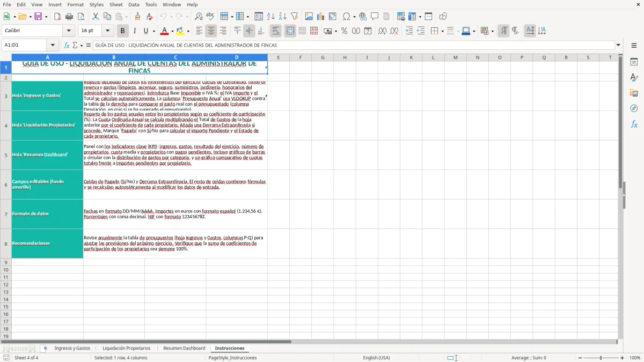Click the Copy icon
Viewport: 644px width, 362px height.
[107, 17]
